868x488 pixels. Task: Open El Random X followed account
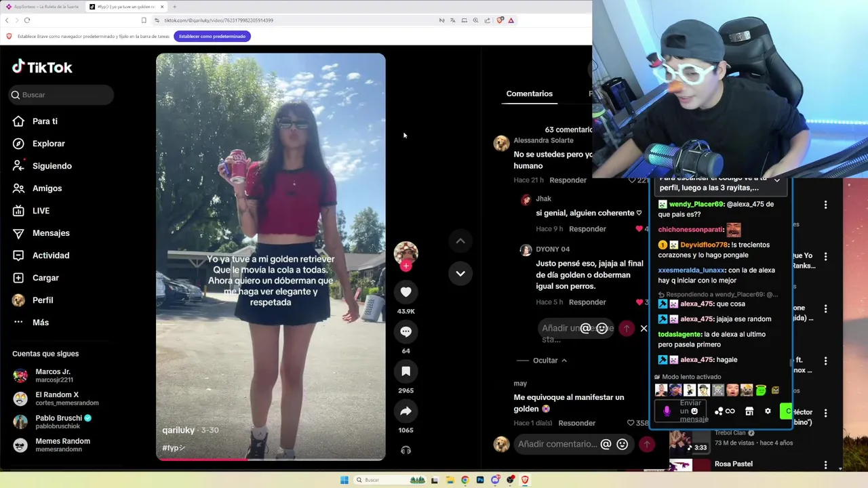pyautogui.click(x=56, y=399)
